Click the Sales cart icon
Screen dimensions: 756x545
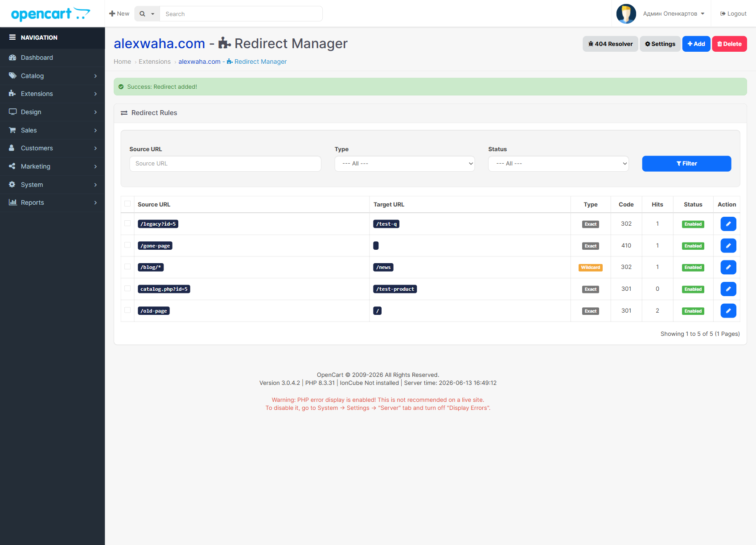click(x=12, y=130)
